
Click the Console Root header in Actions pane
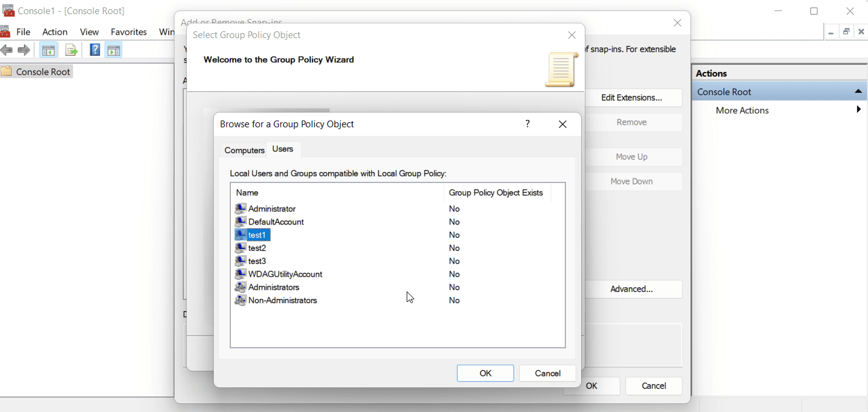(779, 92)
